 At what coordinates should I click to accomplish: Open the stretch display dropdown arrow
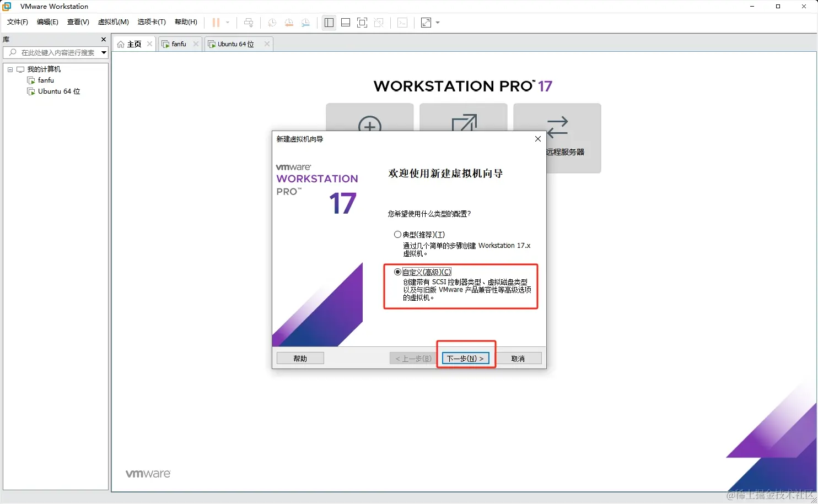coord(438,23)
